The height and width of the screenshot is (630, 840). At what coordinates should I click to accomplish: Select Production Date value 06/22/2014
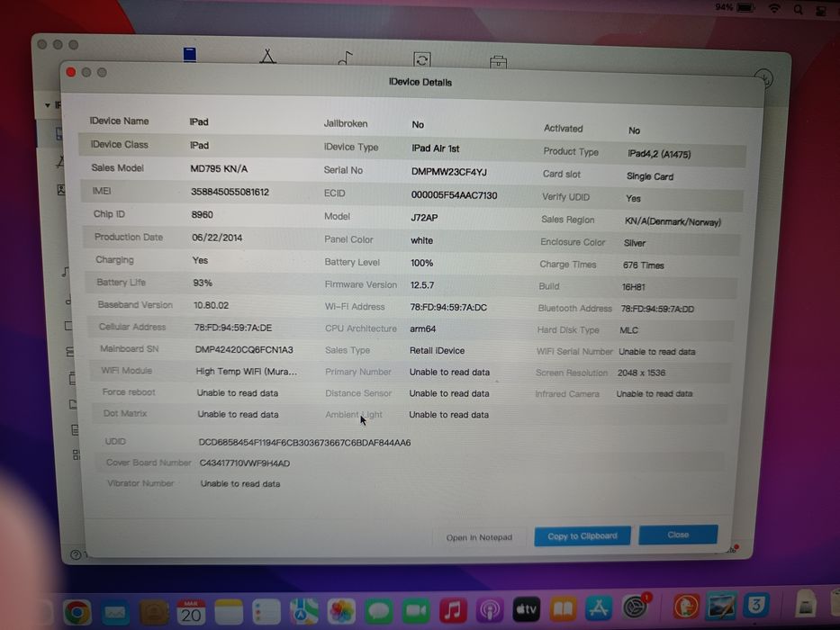[217, 238]
